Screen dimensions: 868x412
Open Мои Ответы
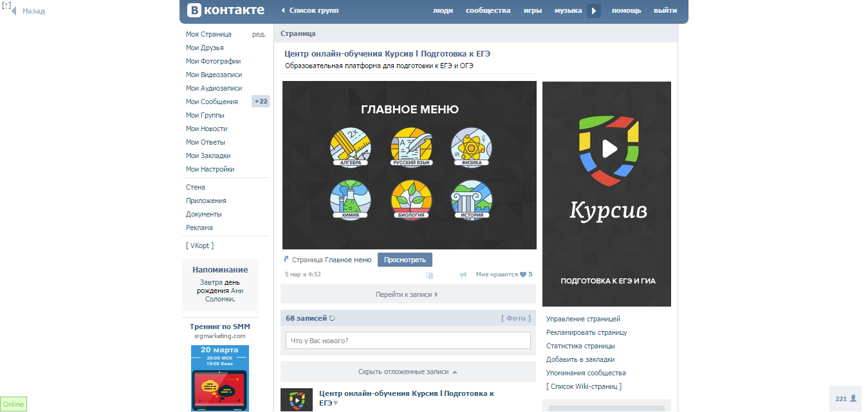pos(205,142)
